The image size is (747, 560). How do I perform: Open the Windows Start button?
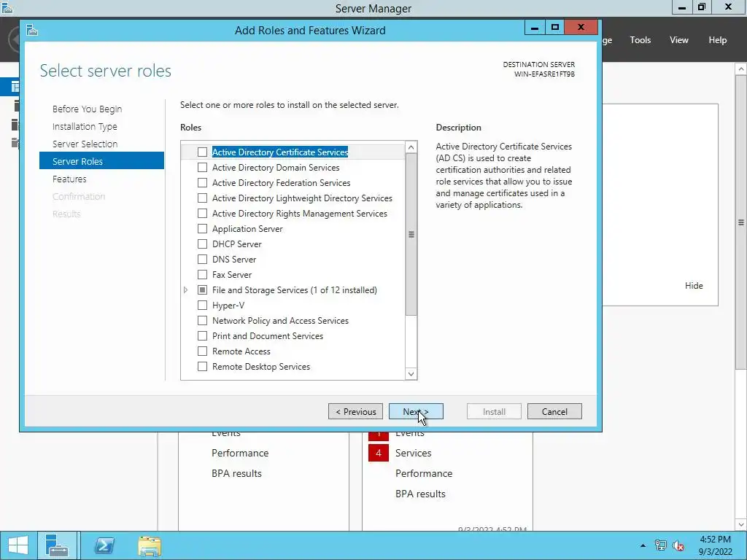[x=18, y=545]
